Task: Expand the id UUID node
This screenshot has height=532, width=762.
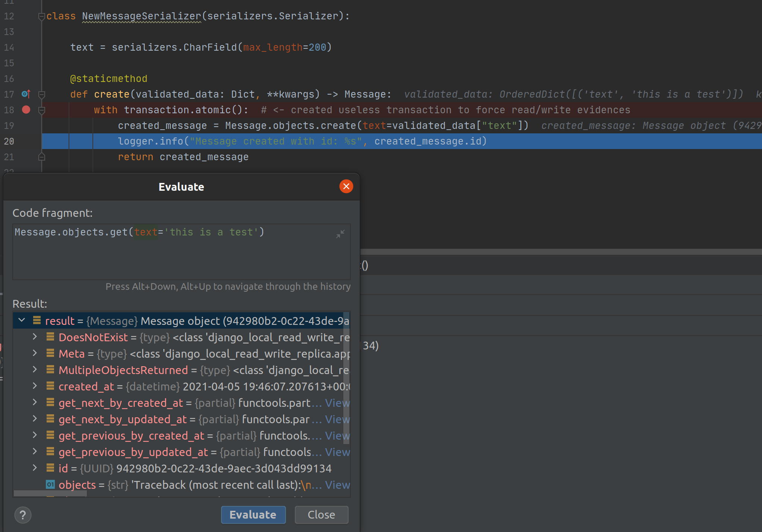Action: (35, 468)
